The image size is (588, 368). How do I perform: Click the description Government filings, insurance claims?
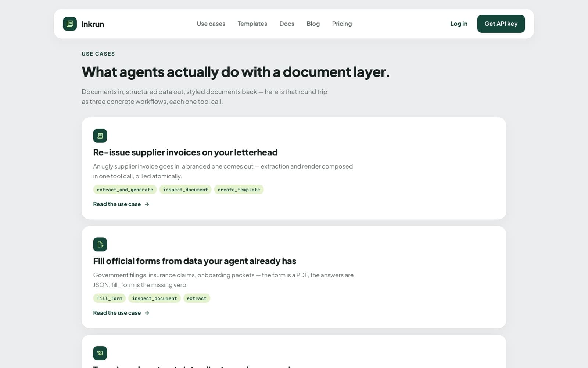pyautogui.click(x=223, y=280)
